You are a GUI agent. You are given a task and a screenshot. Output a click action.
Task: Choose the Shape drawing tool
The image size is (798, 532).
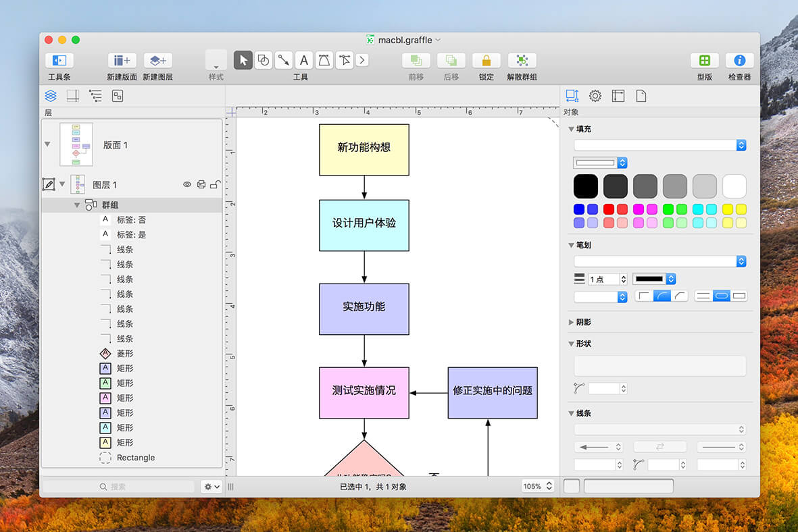coord(263,61)
